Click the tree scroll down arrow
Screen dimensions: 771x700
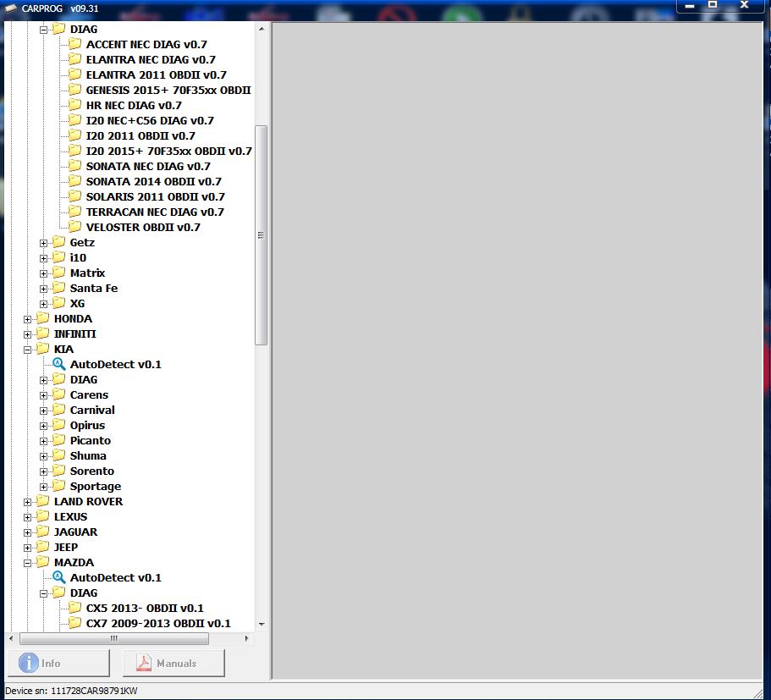262,625
